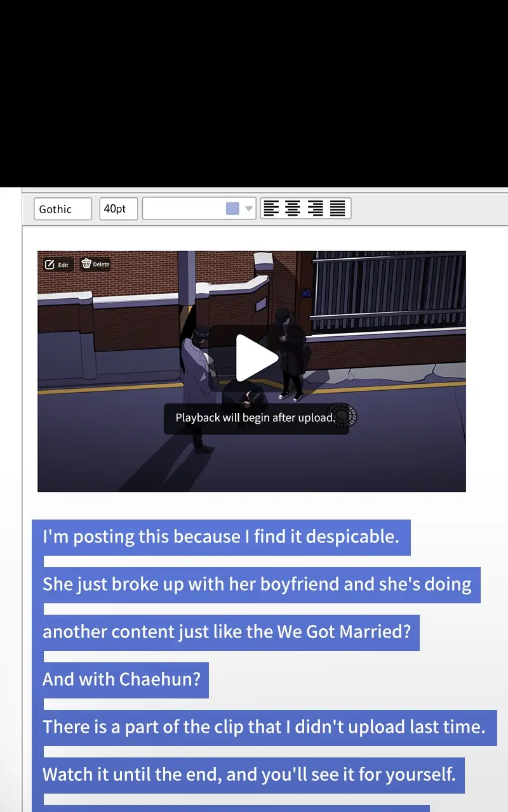Screen dimensions: 508x812
Task: Click the light blue color swatch
Action: click(233, 209)
